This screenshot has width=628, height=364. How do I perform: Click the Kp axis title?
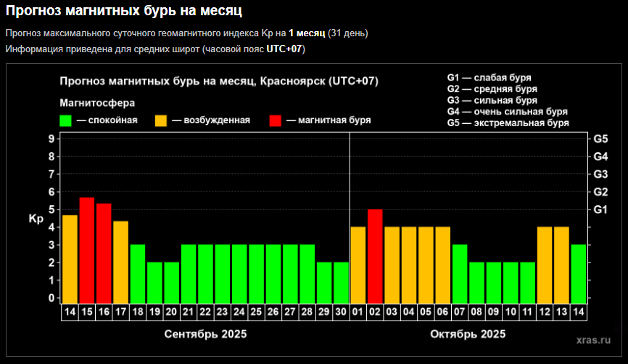pyautogui.click(x=36, y=218)
